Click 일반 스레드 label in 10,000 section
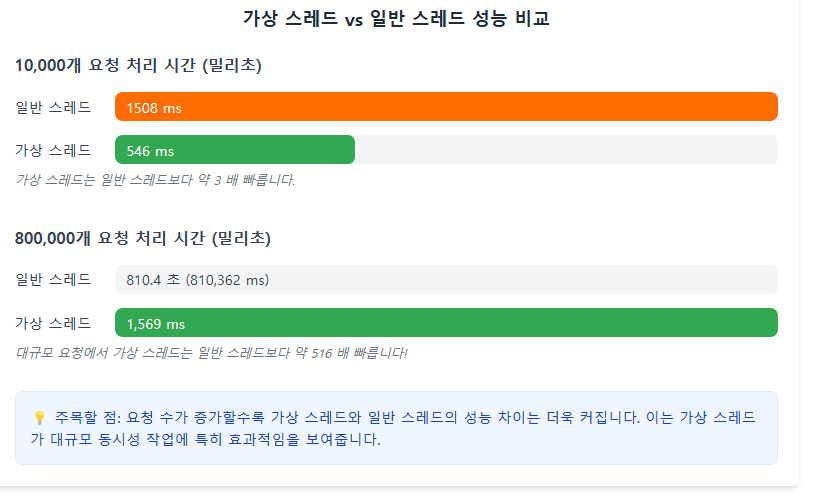815x504 pixels. 53,108
